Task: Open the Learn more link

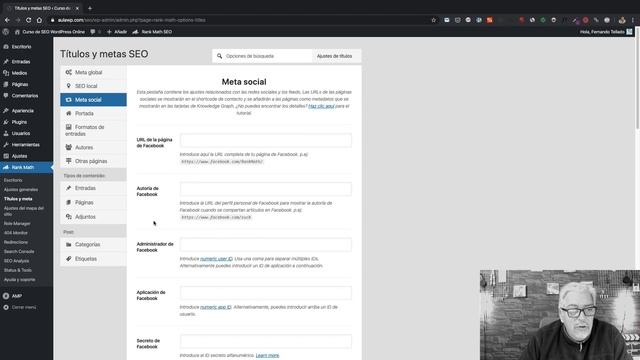Action: click(267, 356)
